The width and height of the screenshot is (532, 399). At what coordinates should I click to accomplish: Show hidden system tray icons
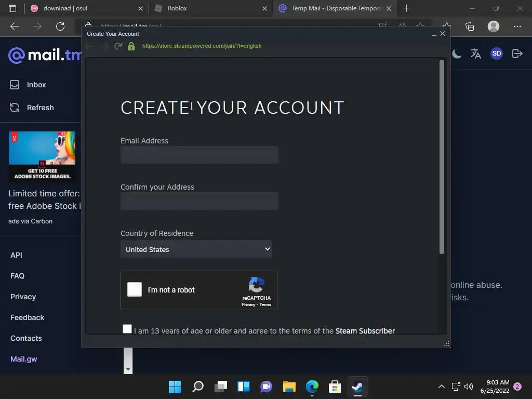442,387
